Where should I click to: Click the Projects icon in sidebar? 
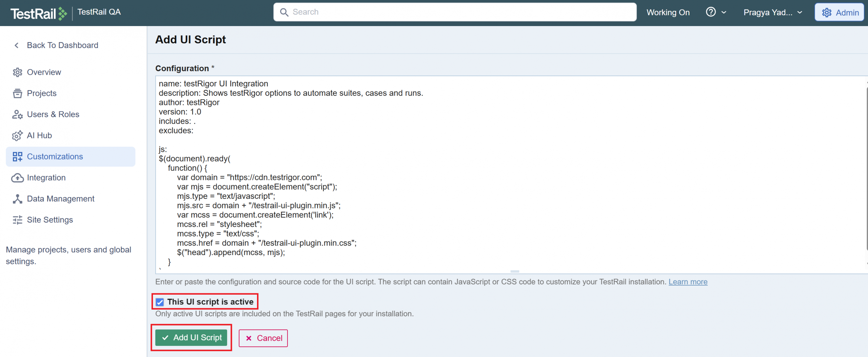pyautogui.click(x=17, y=93)
